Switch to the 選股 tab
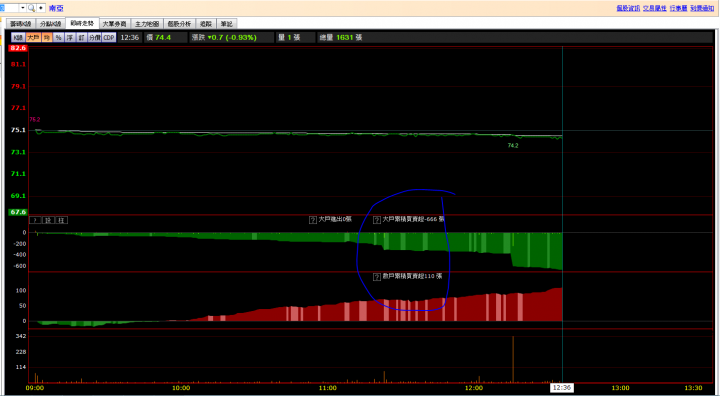Viewport: 720px width, 396px height. click(206, 24)
